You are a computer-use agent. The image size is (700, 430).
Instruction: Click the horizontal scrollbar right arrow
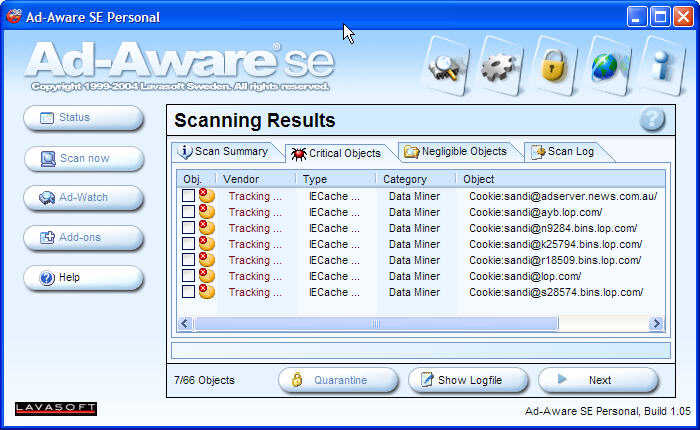coord(656,323)
